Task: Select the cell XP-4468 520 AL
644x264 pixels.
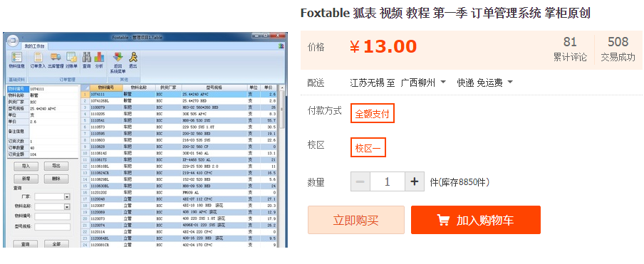Action: point(214,159)
